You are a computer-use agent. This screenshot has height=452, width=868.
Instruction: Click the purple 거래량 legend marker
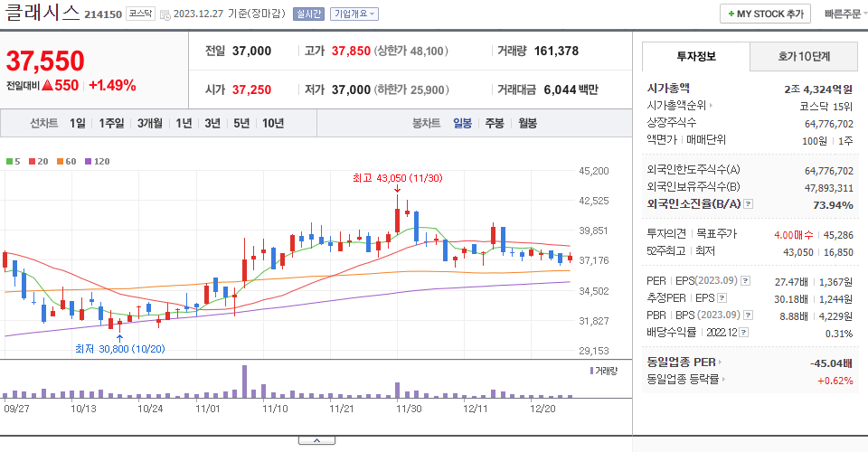point(591,371)
